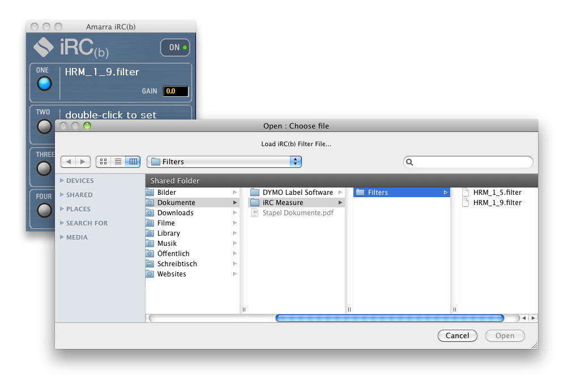Expand DEVICES sidebar section
Image resolution: width=568 pixels, height=392 pixels.
[x=62, y=180]
